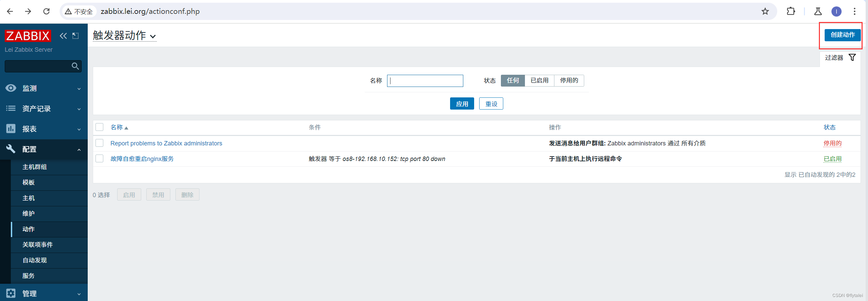Open 主机群组 submenu item
The image size is (868, 301).
tap(49, 167)
